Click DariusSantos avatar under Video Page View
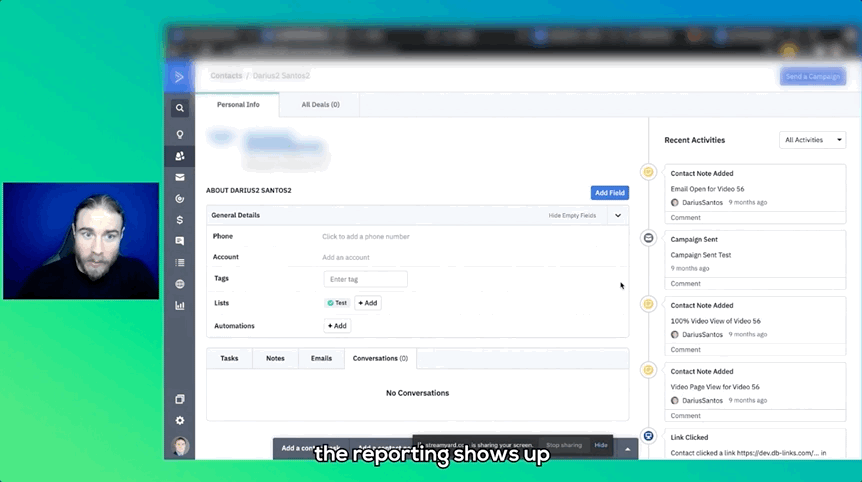 tap(675, 401)
